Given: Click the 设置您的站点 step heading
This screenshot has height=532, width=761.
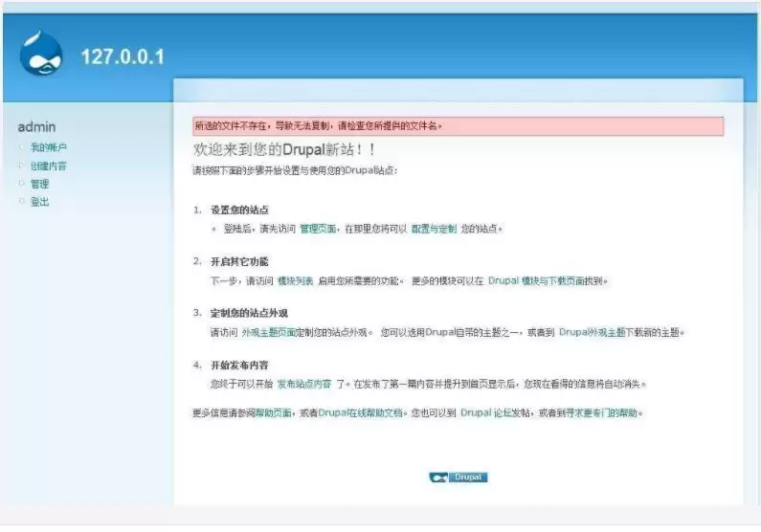Looking at the screenshot, I should [239, 210].
